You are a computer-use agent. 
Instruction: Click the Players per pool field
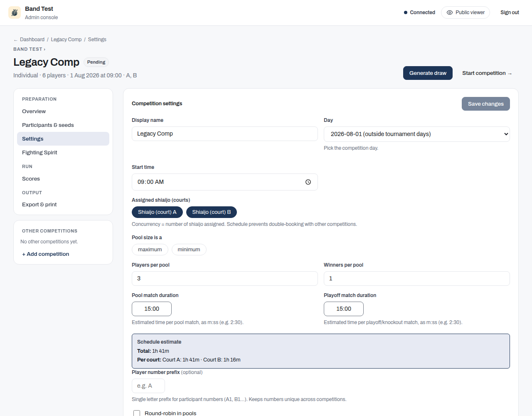[225, 279]
